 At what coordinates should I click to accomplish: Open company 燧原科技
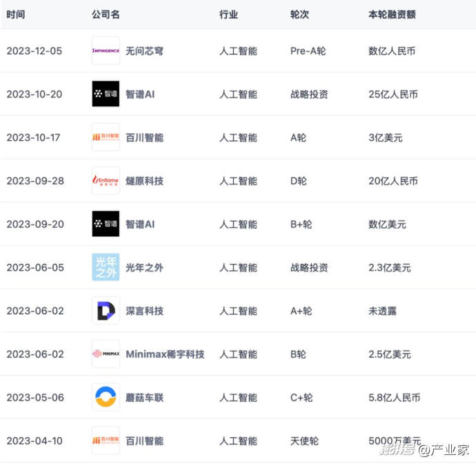tap(144, 181)
